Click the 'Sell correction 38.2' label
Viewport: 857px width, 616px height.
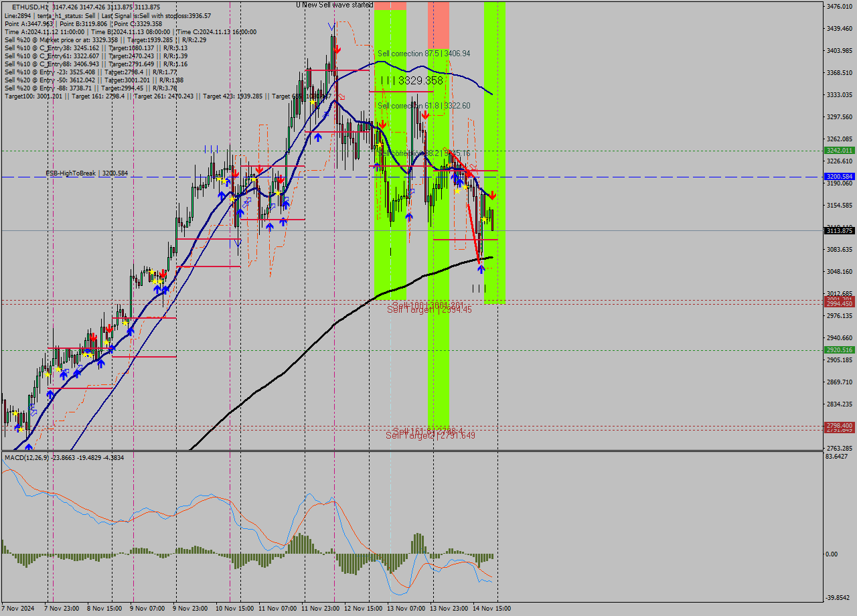click(424, 153)
